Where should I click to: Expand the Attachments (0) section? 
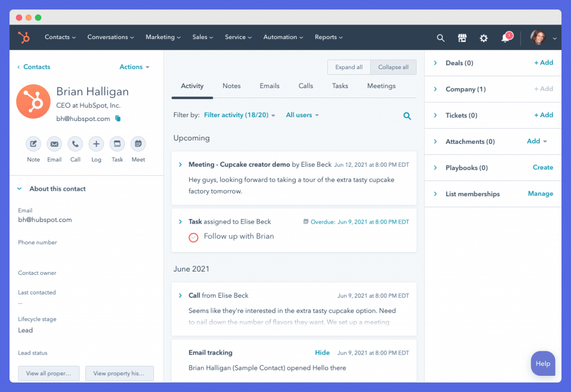tap(435, 142)
